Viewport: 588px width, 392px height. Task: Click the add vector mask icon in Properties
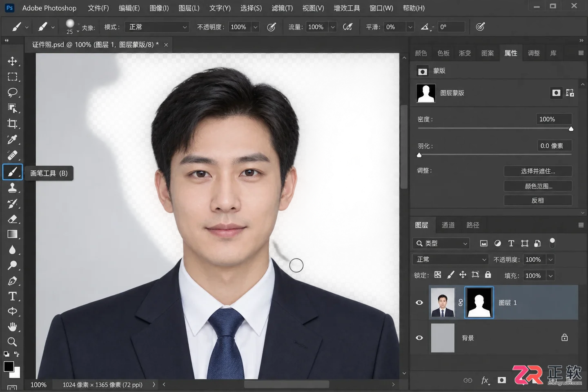pos(570,93)
